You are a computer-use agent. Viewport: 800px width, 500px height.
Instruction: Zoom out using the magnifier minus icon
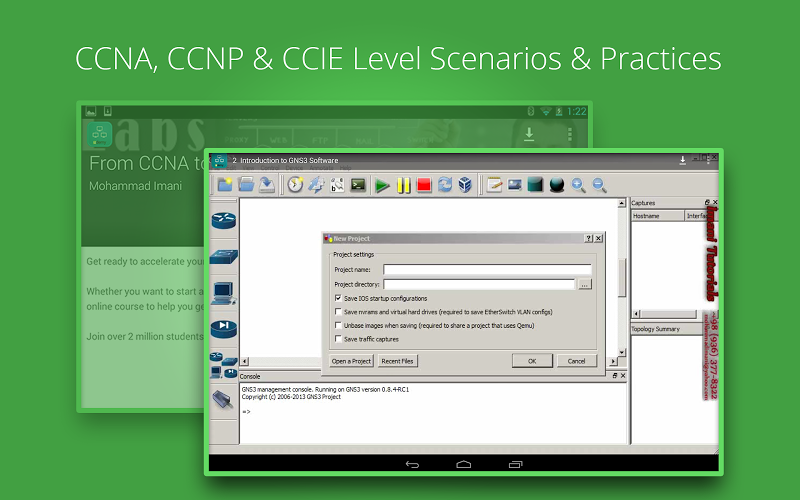[599, 185]
